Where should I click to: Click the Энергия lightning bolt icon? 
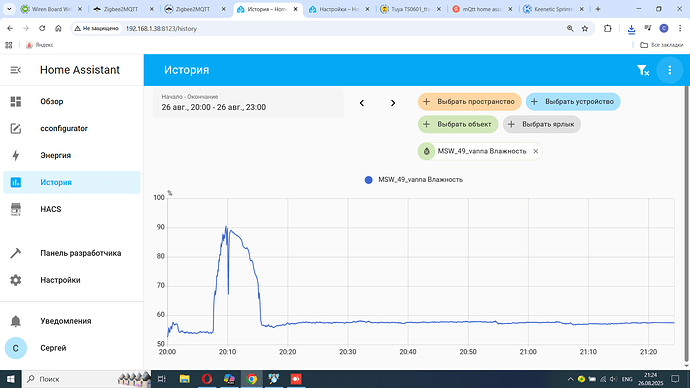click(x=15, y=155)
